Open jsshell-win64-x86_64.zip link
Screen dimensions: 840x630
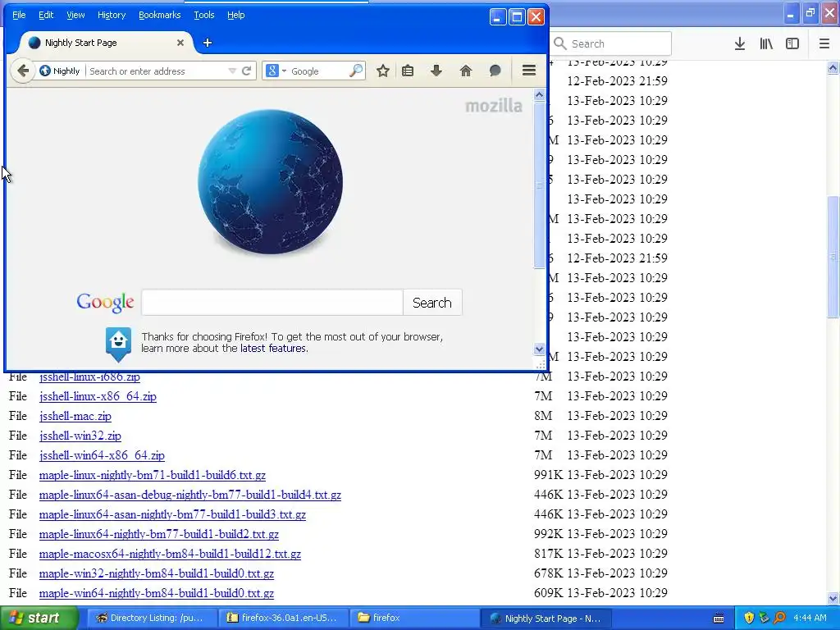[x=102, y=455]
